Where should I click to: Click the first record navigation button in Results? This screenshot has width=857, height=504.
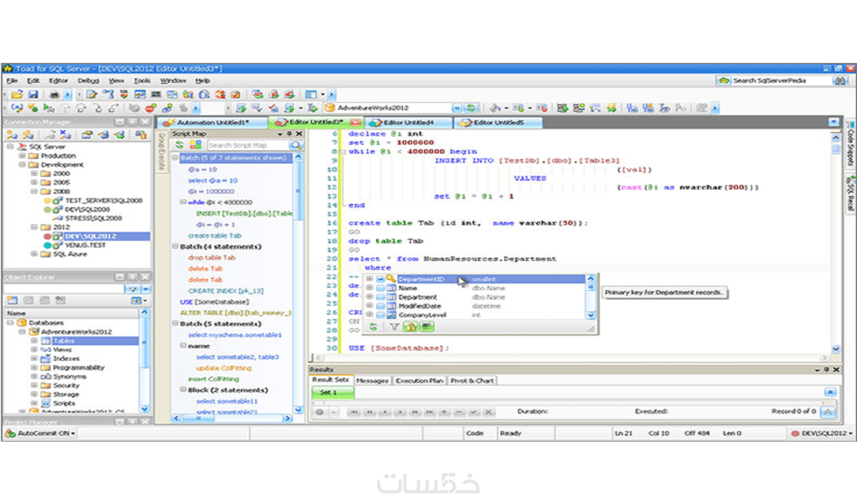pyautogui.click(x=354, y=412)
